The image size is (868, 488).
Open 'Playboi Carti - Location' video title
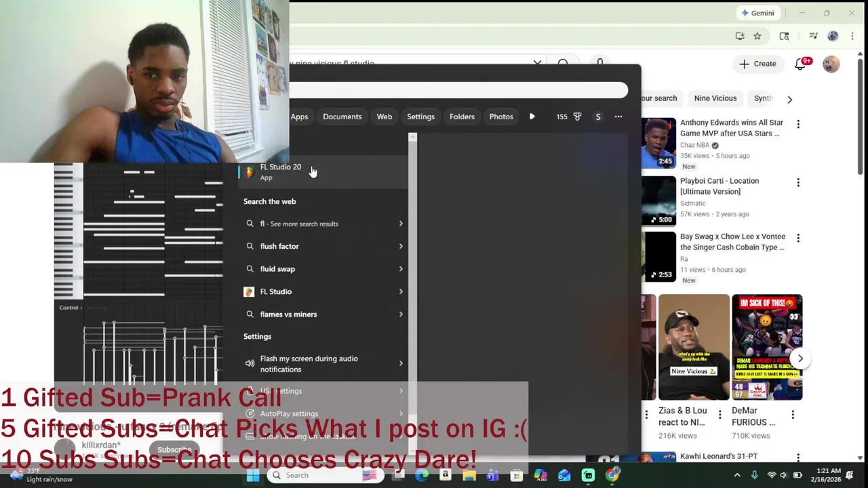point(719,186)
